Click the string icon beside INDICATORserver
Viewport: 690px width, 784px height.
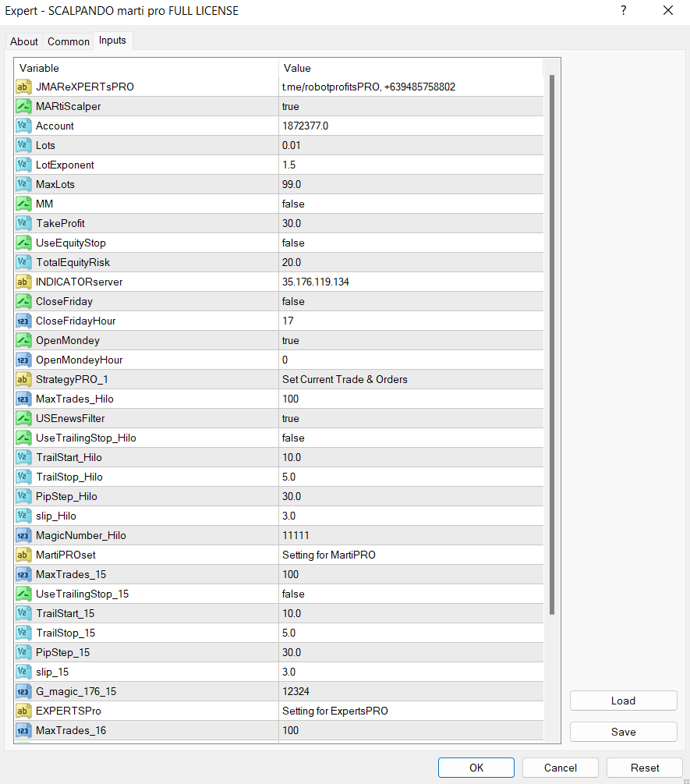click(23, 282)
